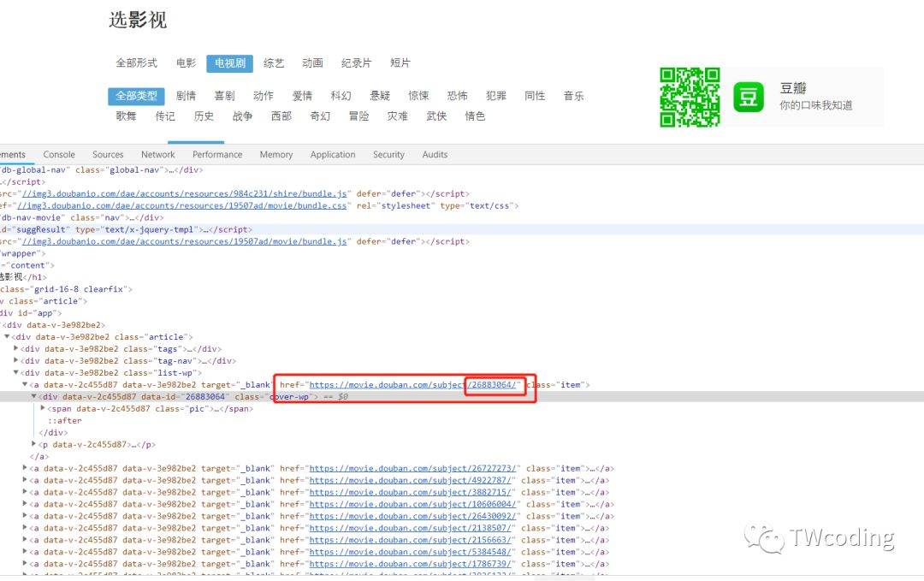Viewport: 924px width, 581px height.
Task: Click the Douban QR code image
Action: point(690,98)
